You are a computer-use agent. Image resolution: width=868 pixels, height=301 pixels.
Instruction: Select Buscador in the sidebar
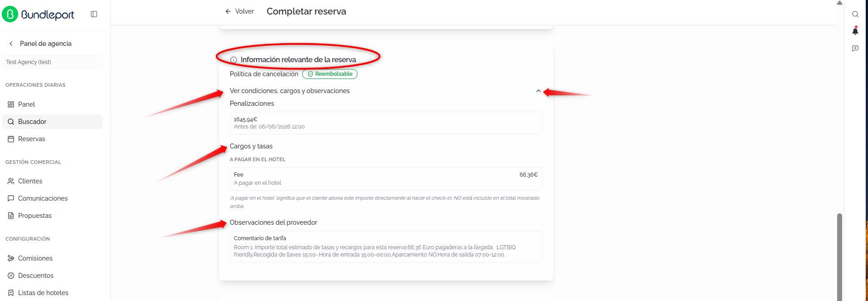(53, 122)
